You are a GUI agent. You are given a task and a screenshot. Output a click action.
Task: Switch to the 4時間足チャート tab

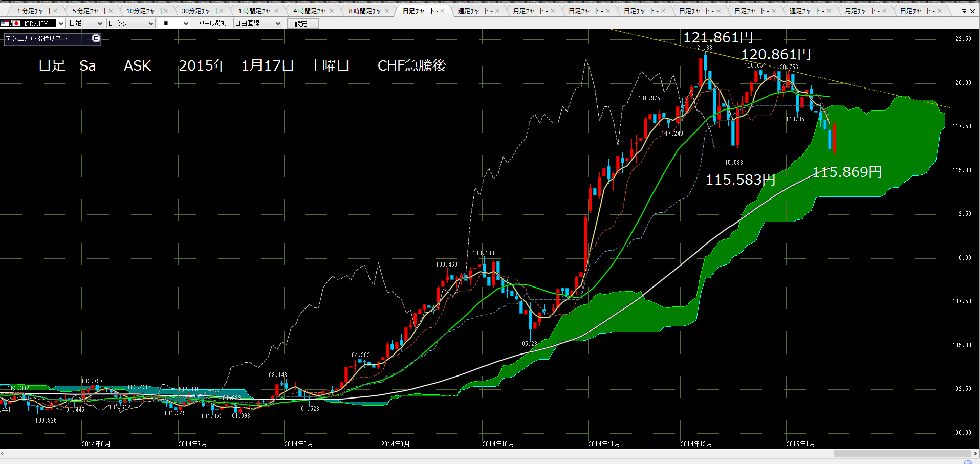click(310, 11)
